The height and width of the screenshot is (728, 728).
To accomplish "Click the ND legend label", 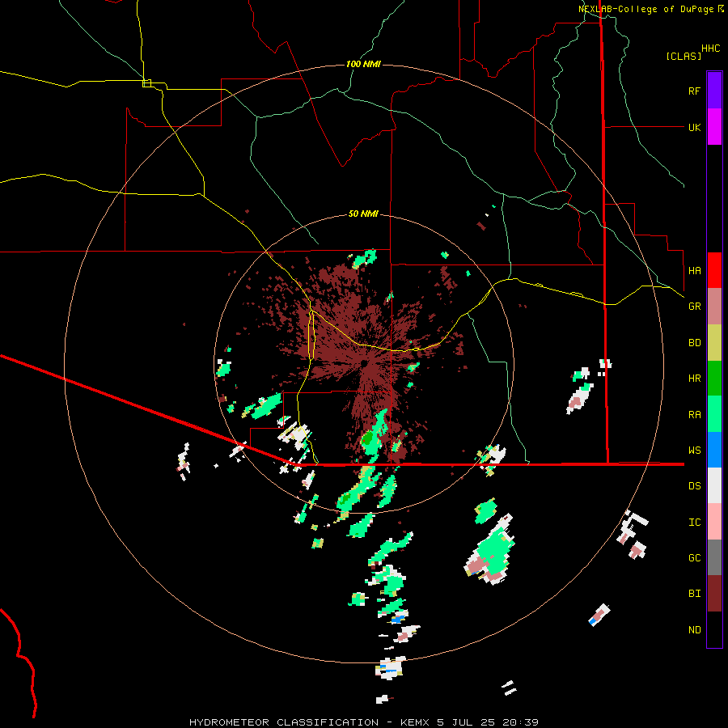I will [694, 630].
